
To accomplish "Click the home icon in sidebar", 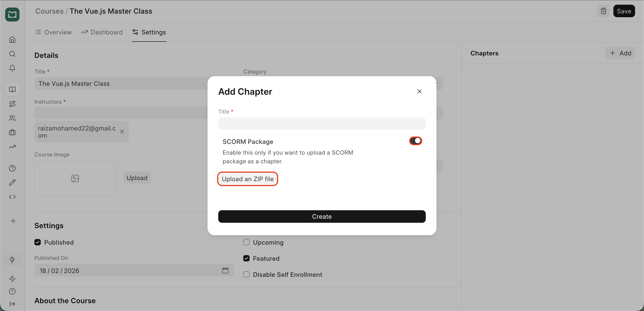I will (x=12, y=40).
